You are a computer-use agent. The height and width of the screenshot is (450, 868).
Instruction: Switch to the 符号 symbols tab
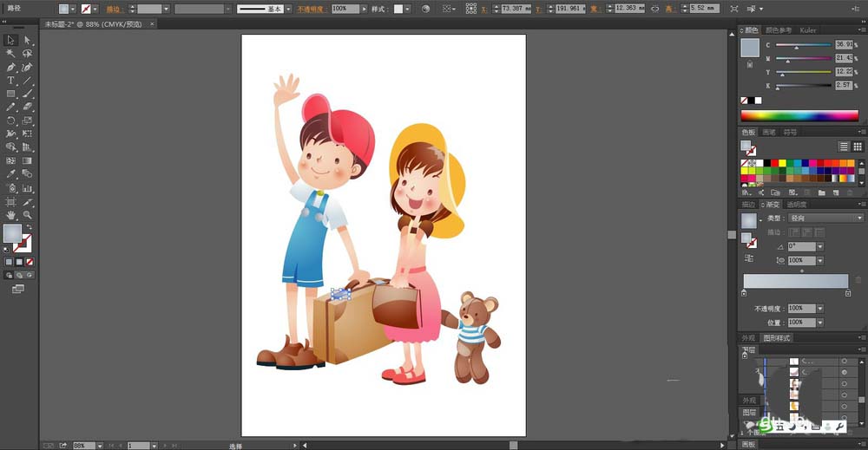pyautogui.click(x=790, y=132)
